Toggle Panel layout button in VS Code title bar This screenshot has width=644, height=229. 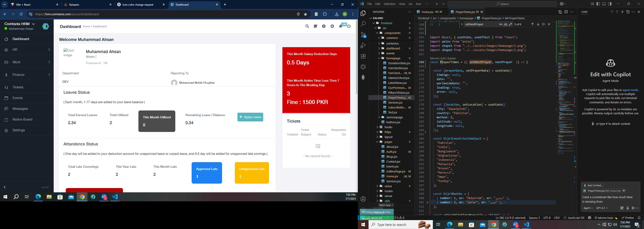tap(604, 4)
